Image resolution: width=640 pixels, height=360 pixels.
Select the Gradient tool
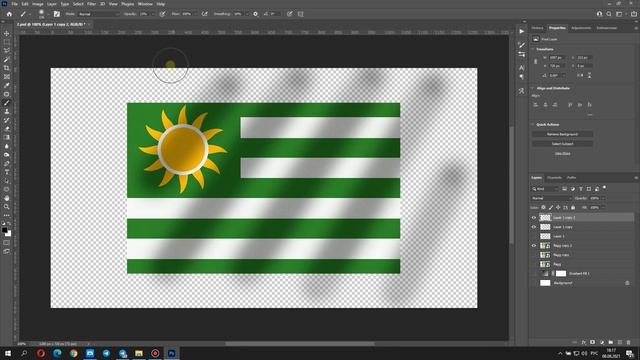pos(7,138)
